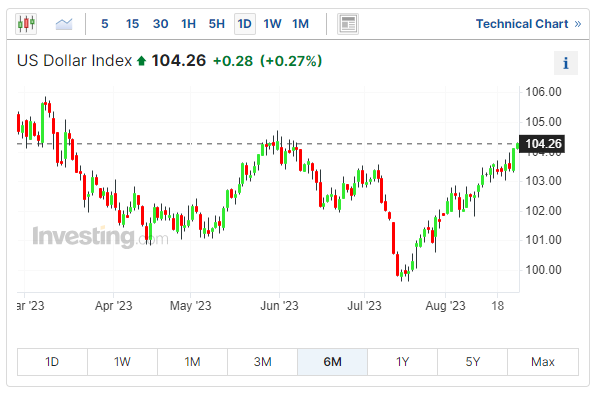
Task: Click the 103.00 axis label
Action: pos(543,181)
